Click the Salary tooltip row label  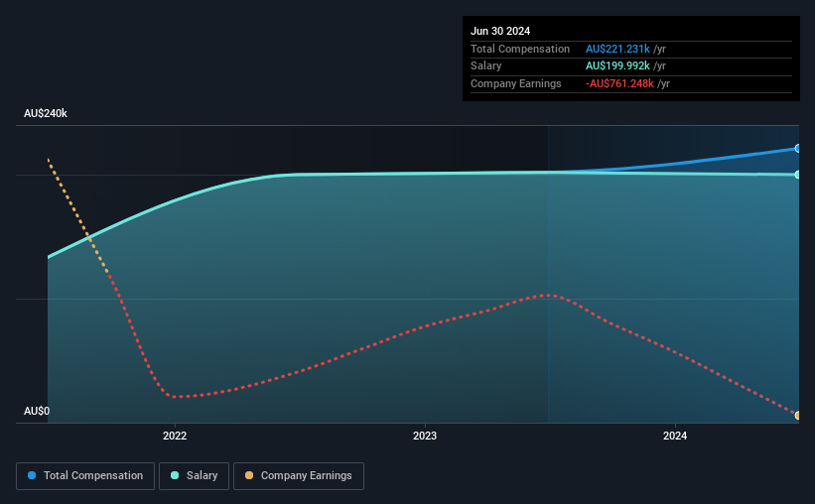(x=486, y=66)
